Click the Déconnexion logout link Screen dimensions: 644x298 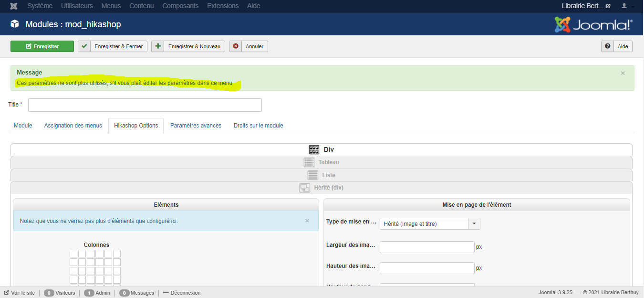point(182,293)
